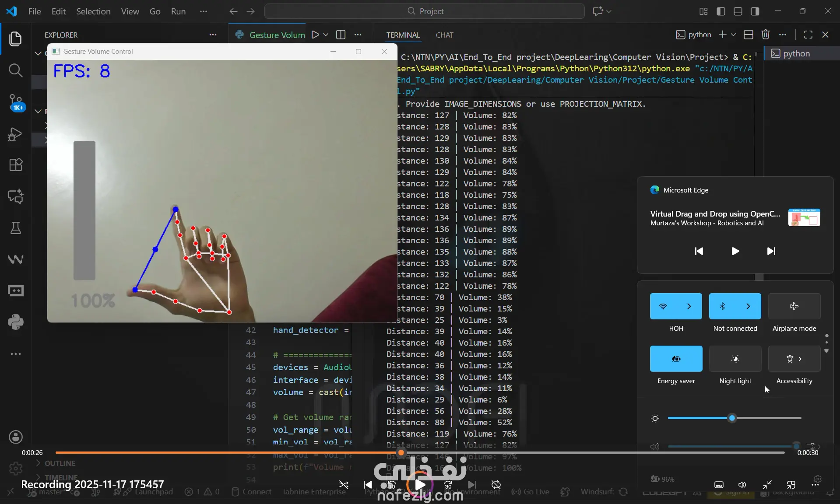Viewport: 840px width, 504px height.
Task: Toggle Wi-Fi HOH on or off
Action: 663,306
